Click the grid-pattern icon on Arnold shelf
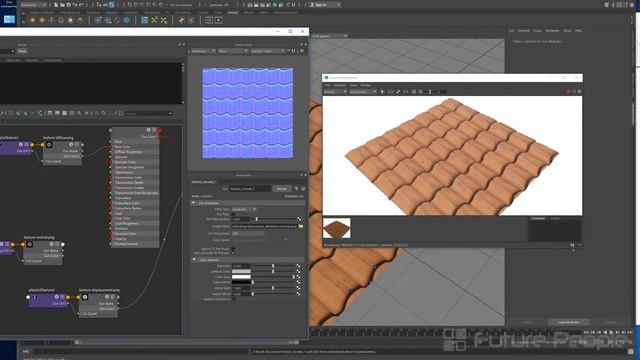This screenshot has width=640, height=360. point(144,20)
